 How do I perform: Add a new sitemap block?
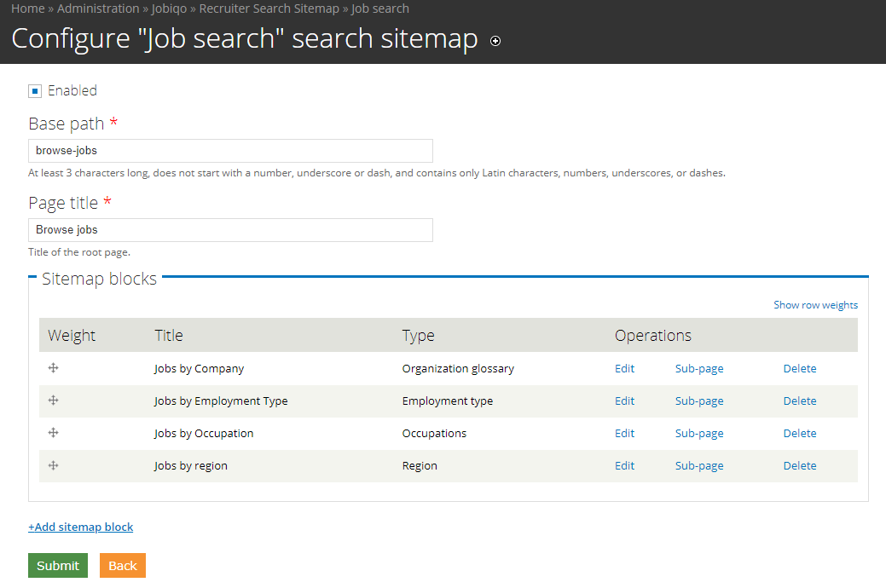pos(81,527)
